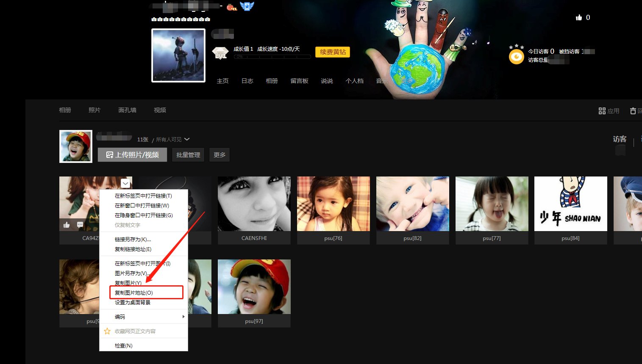The image size is (642, 364).
Task: Open the 应用 apps grid icon
Action: pos(602,111)
